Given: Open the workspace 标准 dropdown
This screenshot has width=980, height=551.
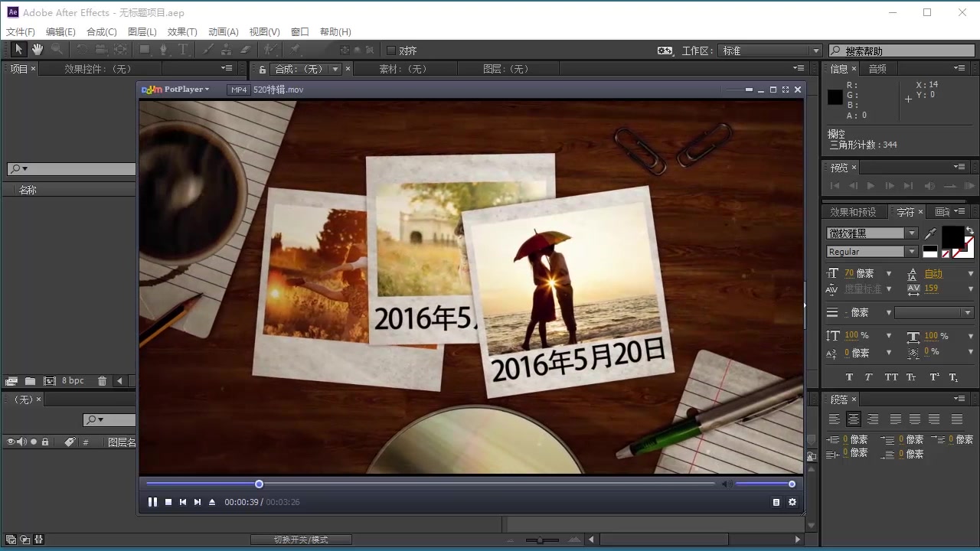Looking at the screenshot, I should coord(771,51).
